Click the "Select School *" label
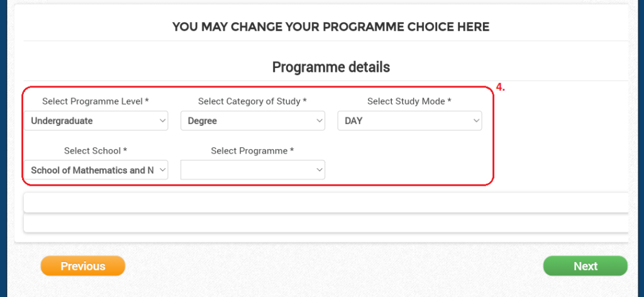 pos(96,151)
